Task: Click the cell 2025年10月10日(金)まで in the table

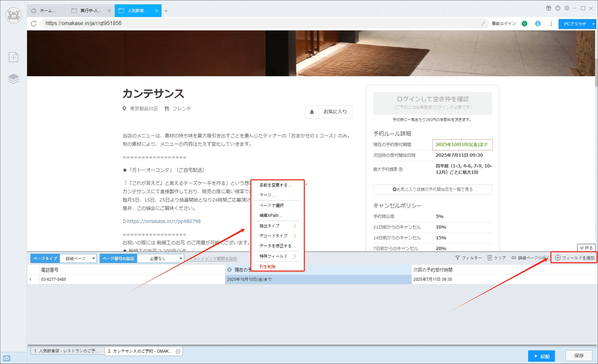Action: [x=317, y=279]
